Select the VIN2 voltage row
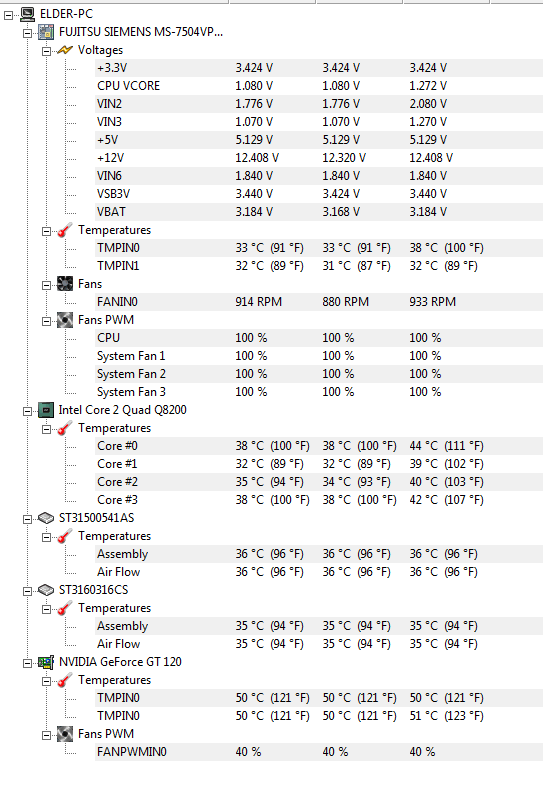Viewport: 543px width, 788px height. [x=319, y=104]
